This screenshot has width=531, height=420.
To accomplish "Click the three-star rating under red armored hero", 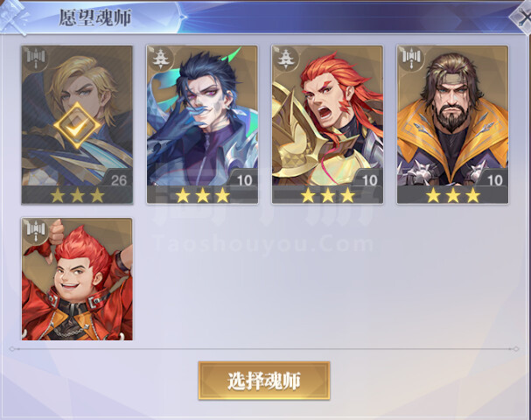I will coord(327,195).
